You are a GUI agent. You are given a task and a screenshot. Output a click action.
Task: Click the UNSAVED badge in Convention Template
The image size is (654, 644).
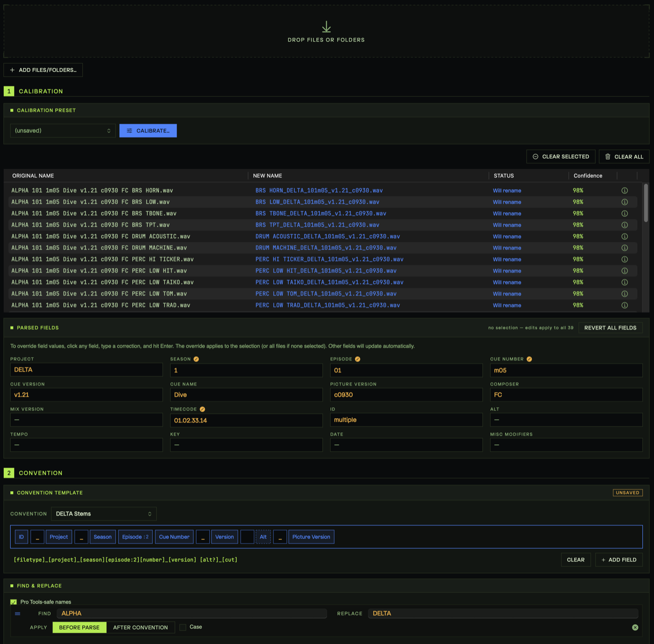627,493
